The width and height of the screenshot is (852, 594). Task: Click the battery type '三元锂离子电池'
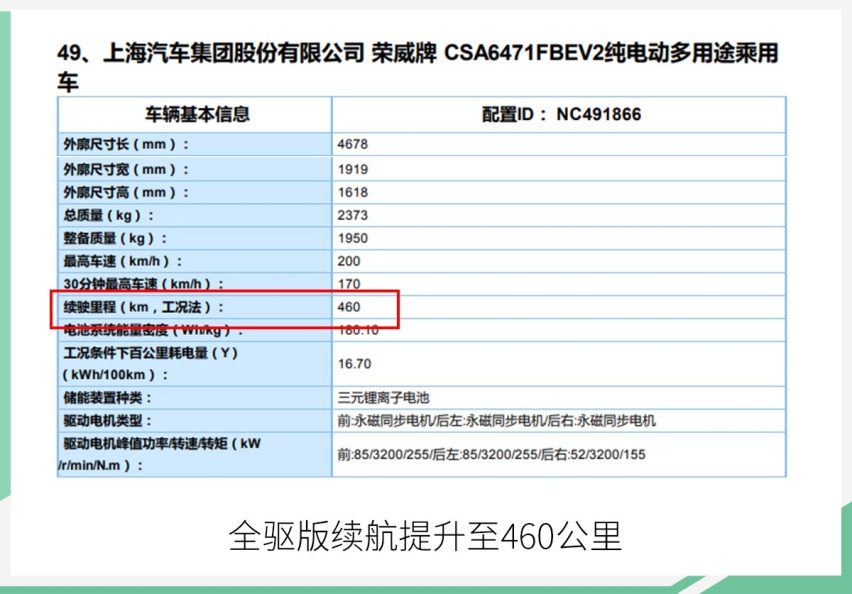(383, 398)
